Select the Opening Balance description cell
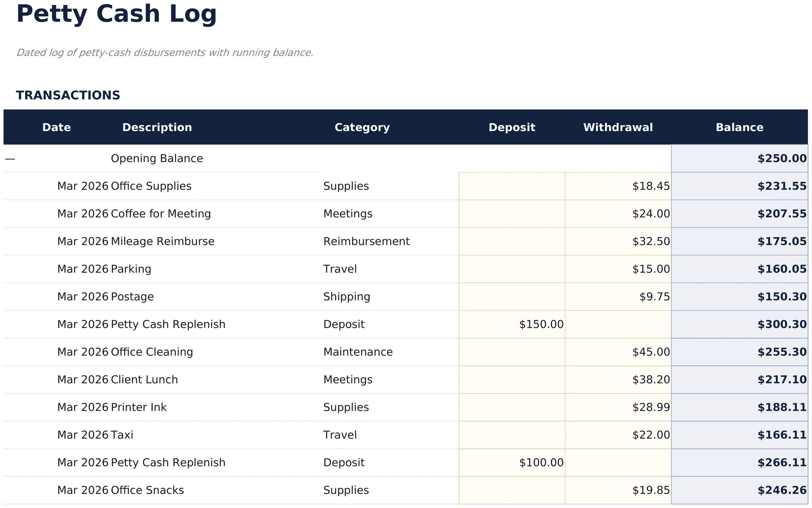 pos(216,158)
